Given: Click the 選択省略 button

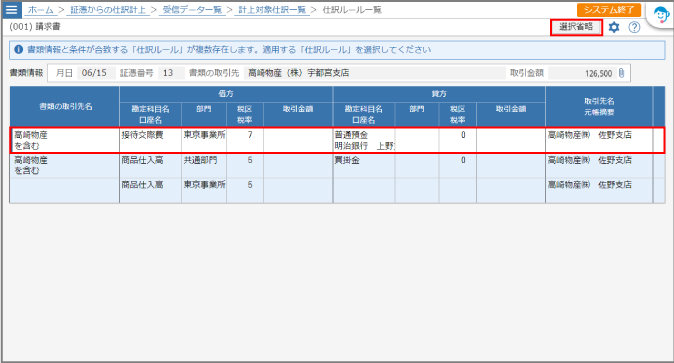Looking at the screenshot, I should 576,27.
